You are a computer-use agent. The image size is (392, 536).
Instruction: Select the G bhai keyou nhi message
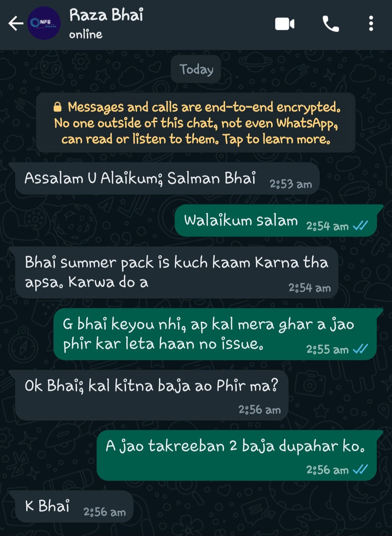215,334
